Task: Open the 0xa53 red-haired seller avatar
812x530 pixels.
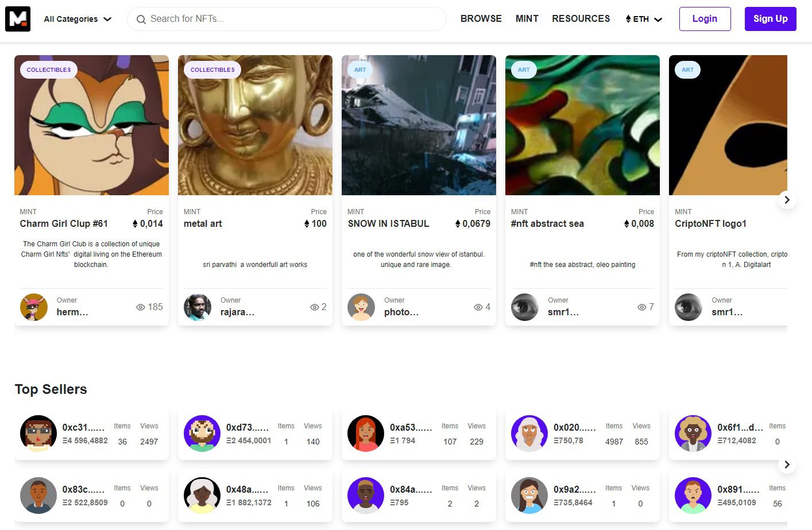Action: pos(366,434)
